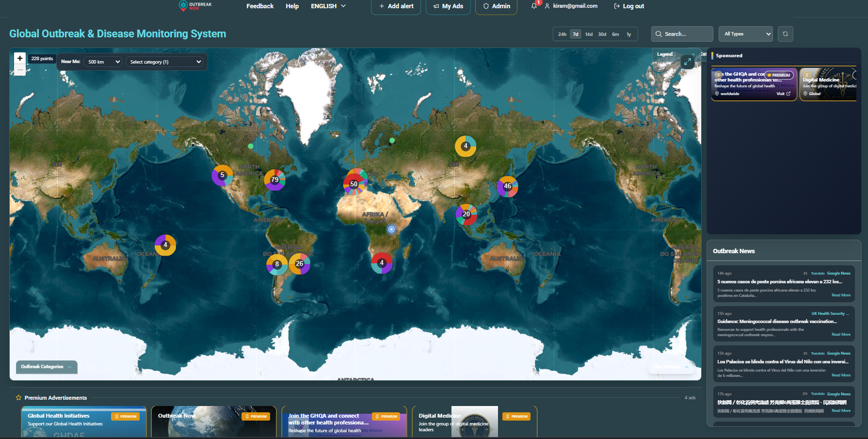
Task: Open the Select category dropdown
Action: click(165, 62)
